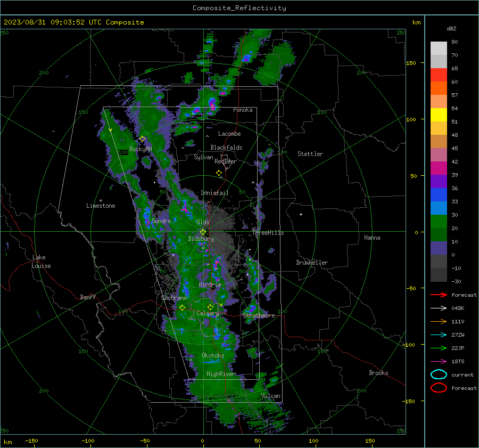
Task: Click the Sundre label
Action: click(x=161, y=221)
